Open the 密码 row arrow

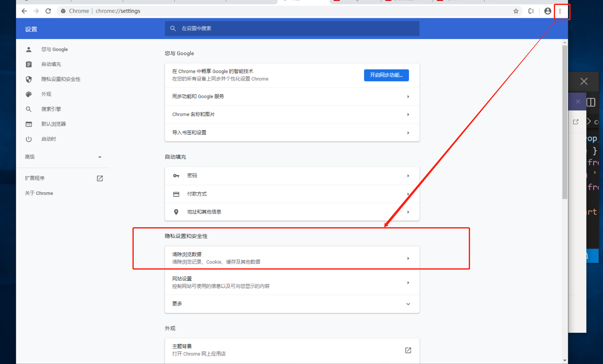coord(408,176)
